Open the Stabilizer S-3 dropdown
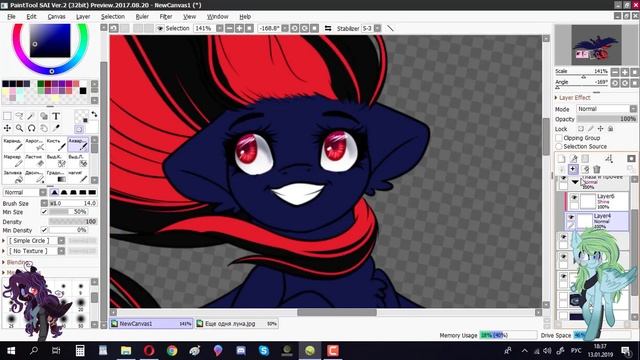 click(x=378, y=28)
